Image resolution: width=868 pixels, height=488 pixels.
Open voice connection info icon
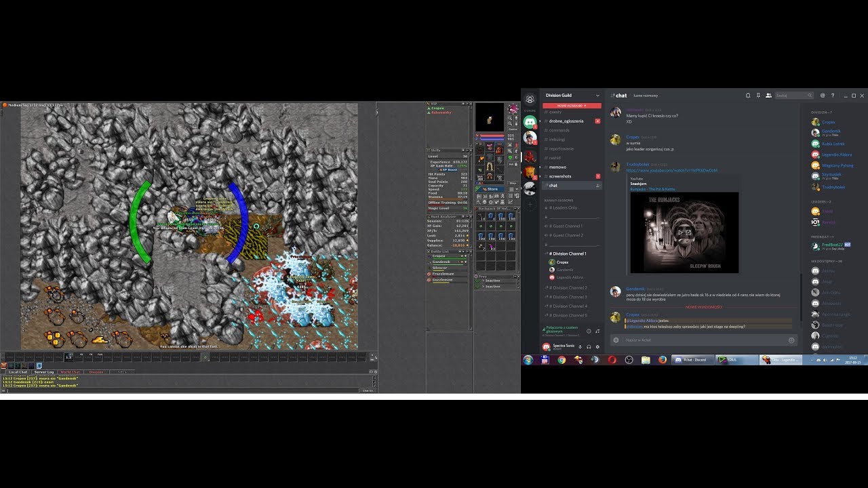[589, 331]
